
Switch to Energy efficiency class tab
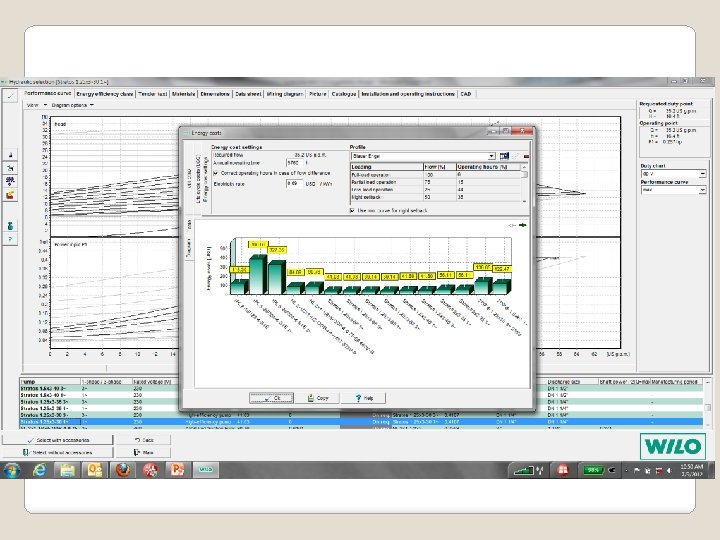click(x=105, y=94)
